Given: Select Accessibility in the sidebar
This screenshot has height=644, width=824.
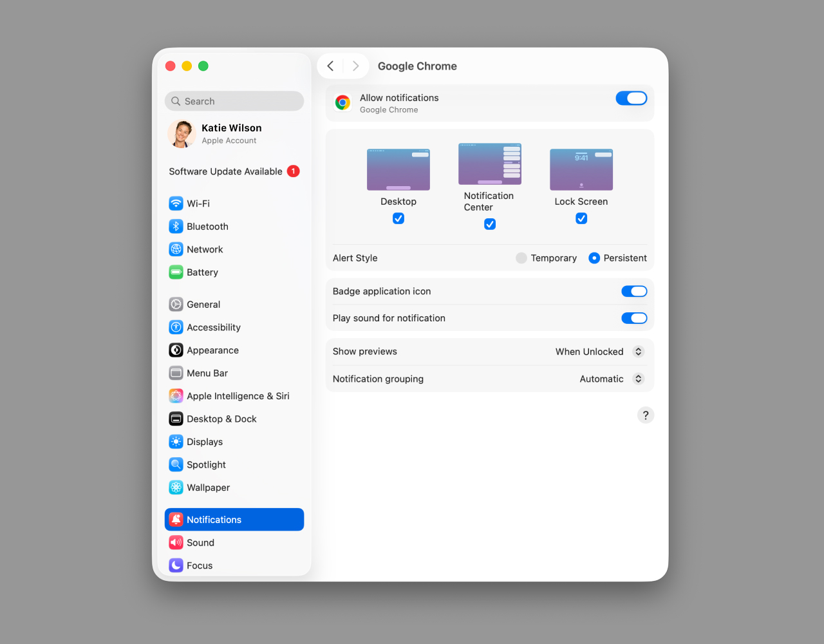Looking at the screenshot, I should pos(234,327).
